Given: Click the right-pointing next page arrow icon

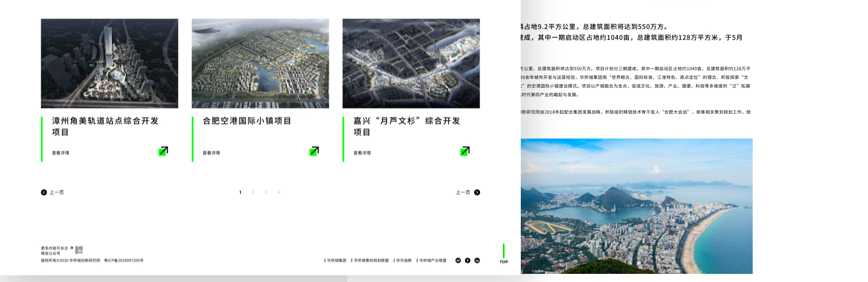Looking at the screenshot, I should [x=477, y=193].
